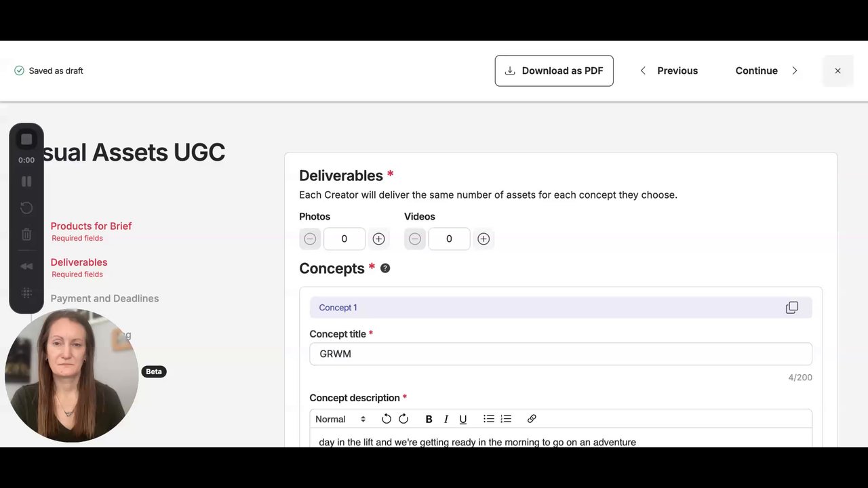This screenshot has height=488, width=868.
Task: Open the Normal text style dropdown
Action: pyautogui.click(x=340, y=419)
